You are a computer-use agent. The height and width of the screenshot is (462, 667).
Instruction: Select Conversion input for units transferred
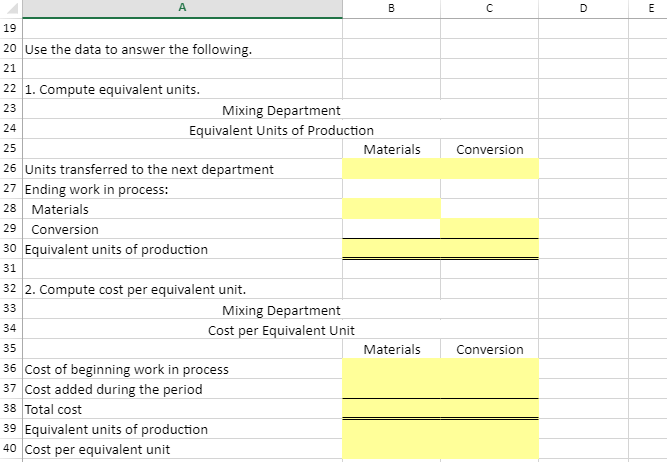pos(489,169)
